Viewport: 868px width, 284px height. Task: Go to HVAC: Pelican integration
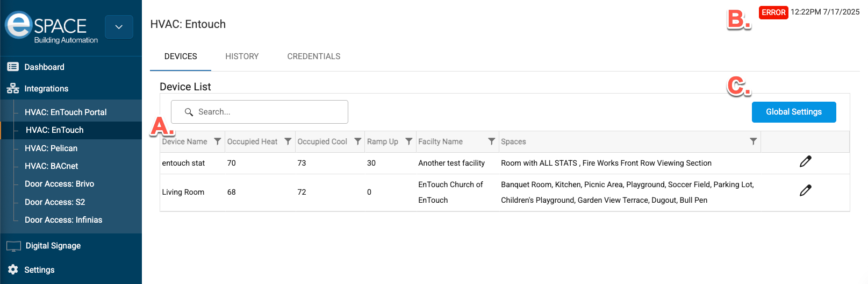51,148
